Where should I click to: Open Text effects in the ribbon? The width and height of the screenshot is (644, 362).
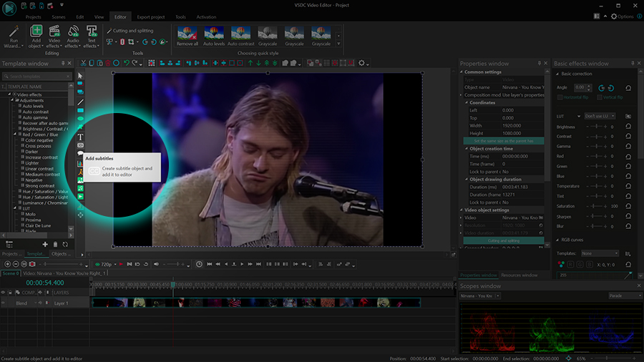[91, 37]
